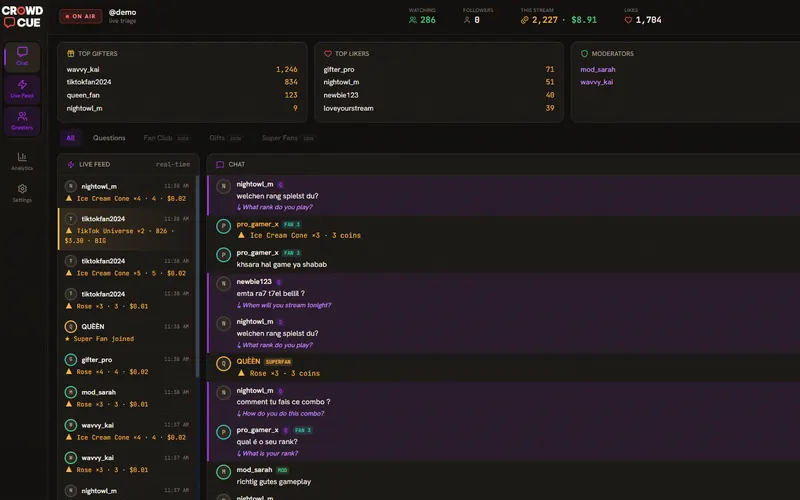
Task: Click the question badge beside newbie123 in chat
Action: (x=279, y=282)
